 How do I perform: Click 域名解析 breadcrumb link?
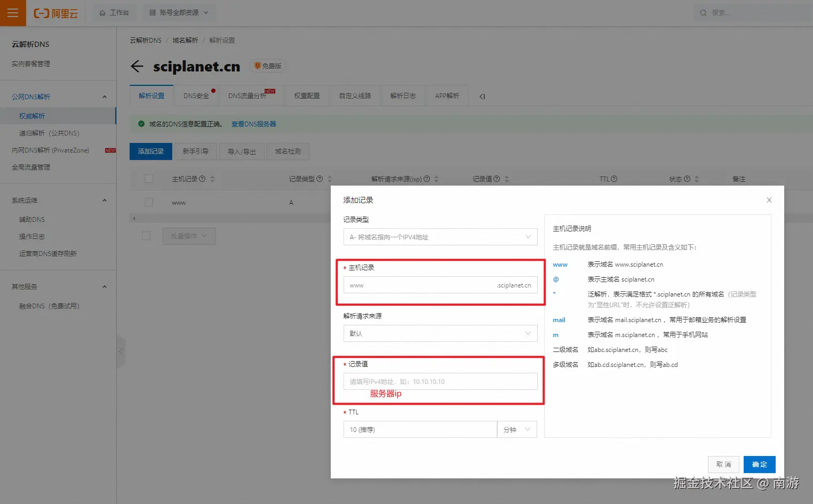pos(185,40)
